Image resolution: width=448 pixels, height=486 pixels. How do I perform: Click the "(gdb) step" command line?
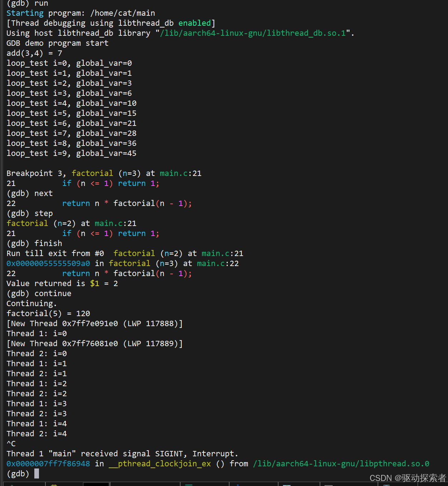click(30, 213)
